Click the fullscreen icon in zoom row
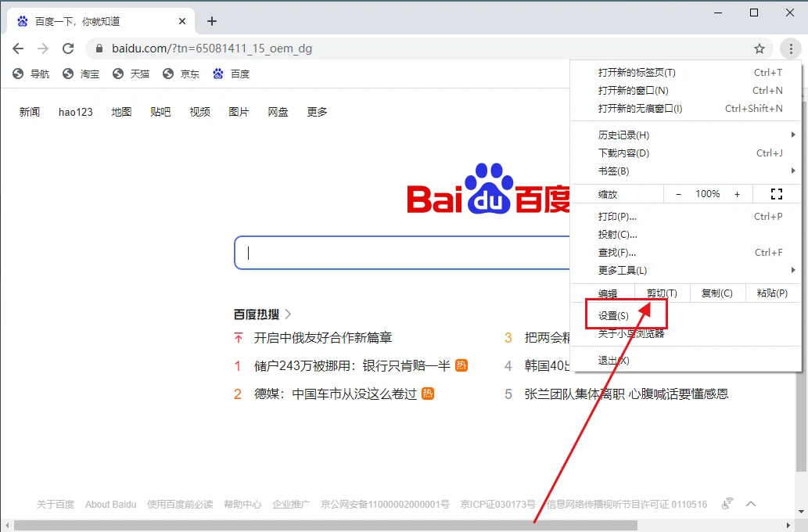Screen dimensions: 808x532 776,194
